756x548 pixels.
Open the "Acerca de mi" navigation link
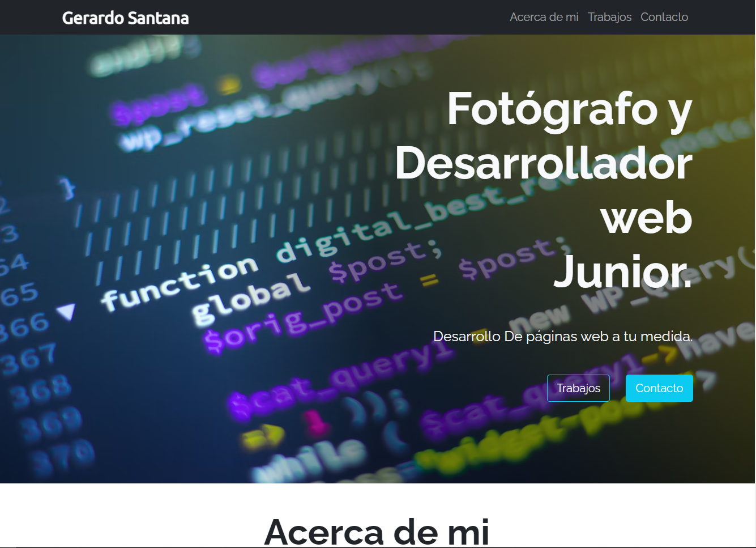(543, 17)
